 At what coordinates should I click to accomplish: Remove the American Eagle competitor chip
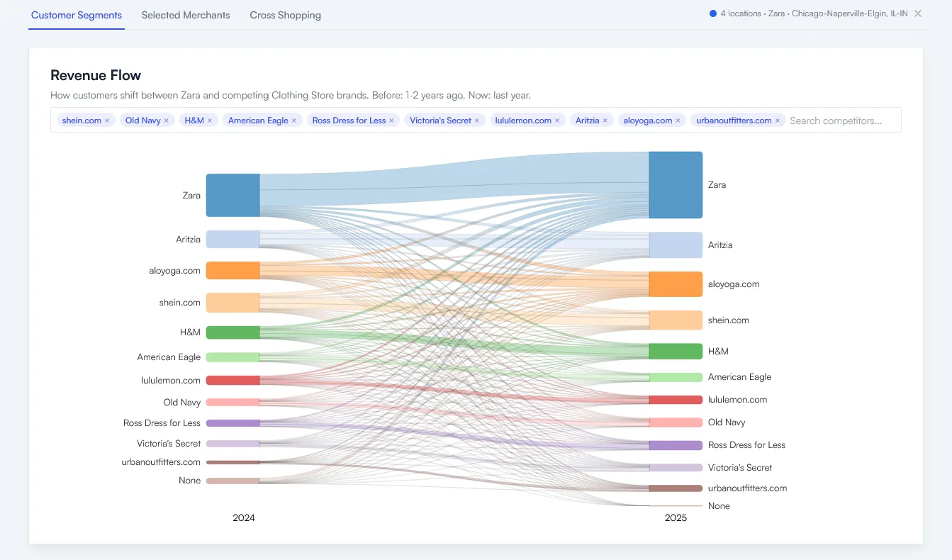(x=294, y=121)
